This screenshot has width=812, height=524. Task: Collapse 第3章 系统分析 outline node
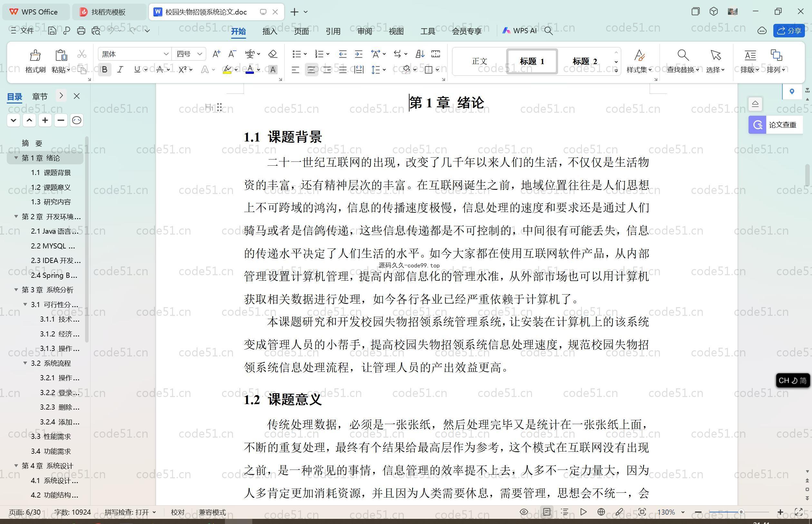point(16,290)
